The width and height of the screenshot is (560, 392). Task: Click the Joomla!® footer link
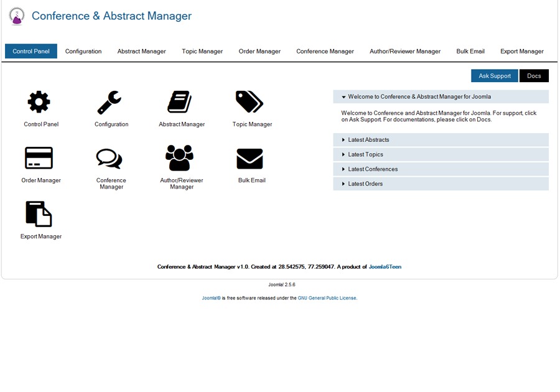[212, 298]
